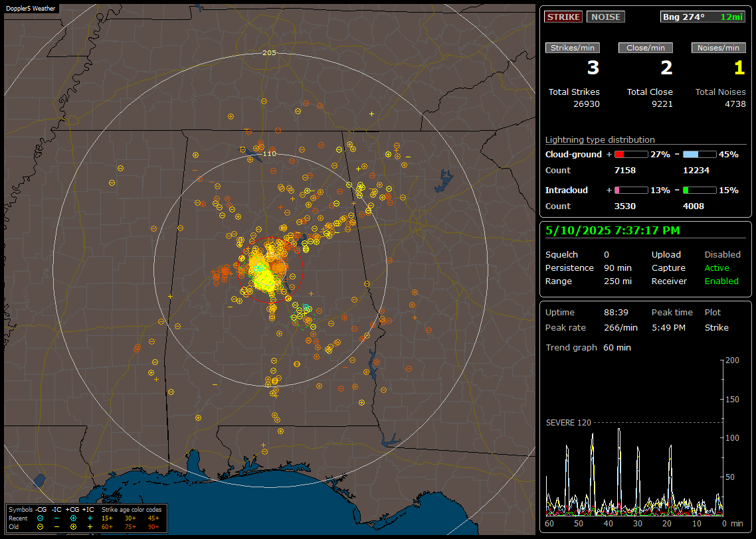Click the yellow noises per minute value 1
The height and width of the screenshot is (539, 756).
[739, 68]
